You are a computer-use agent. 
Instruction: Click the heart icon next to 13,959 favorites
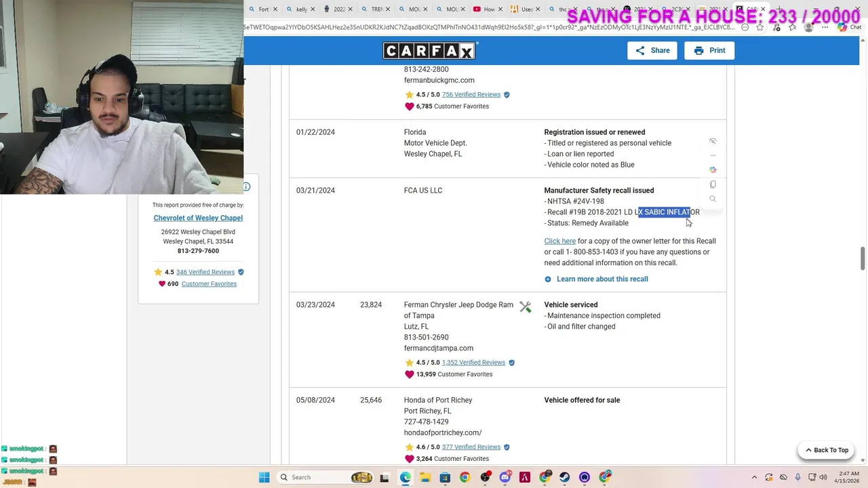tap(409, 374)
